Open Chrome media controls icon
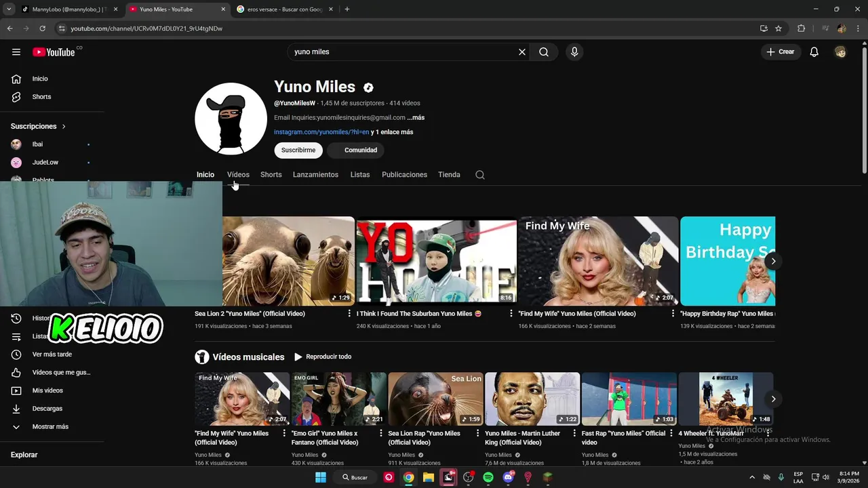The image size is (868, 488). [x=825, y=28]
